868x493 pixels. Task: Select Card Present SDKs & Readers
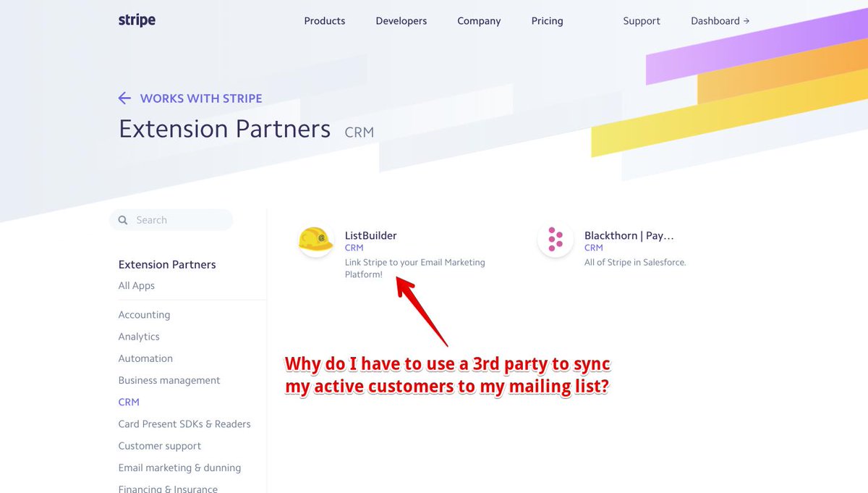click(184, 424)
